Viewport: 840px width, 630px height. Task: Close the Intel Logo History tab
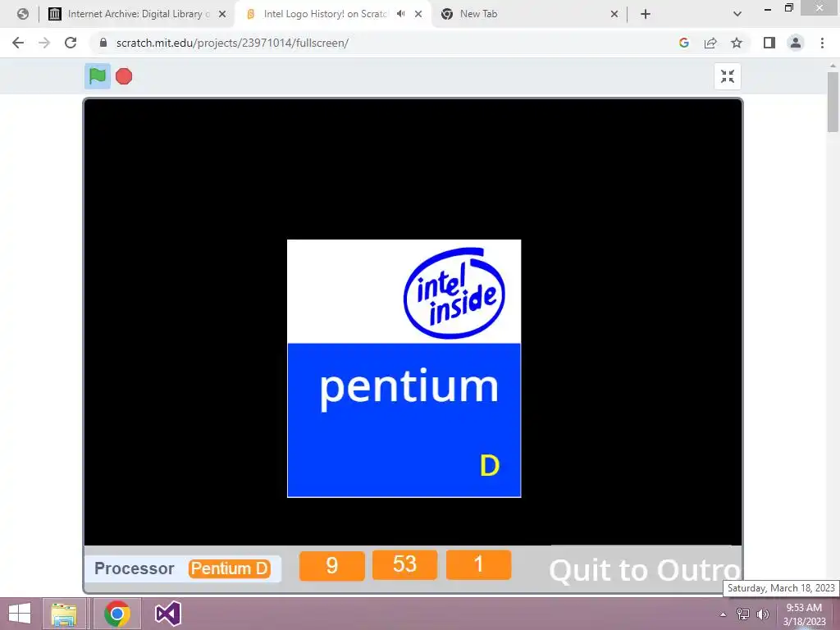418,14
